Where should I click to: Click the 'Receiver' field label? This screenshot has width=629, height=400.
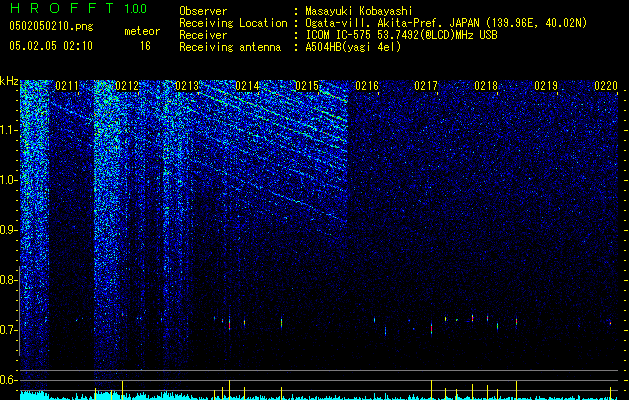coord(203,35)
